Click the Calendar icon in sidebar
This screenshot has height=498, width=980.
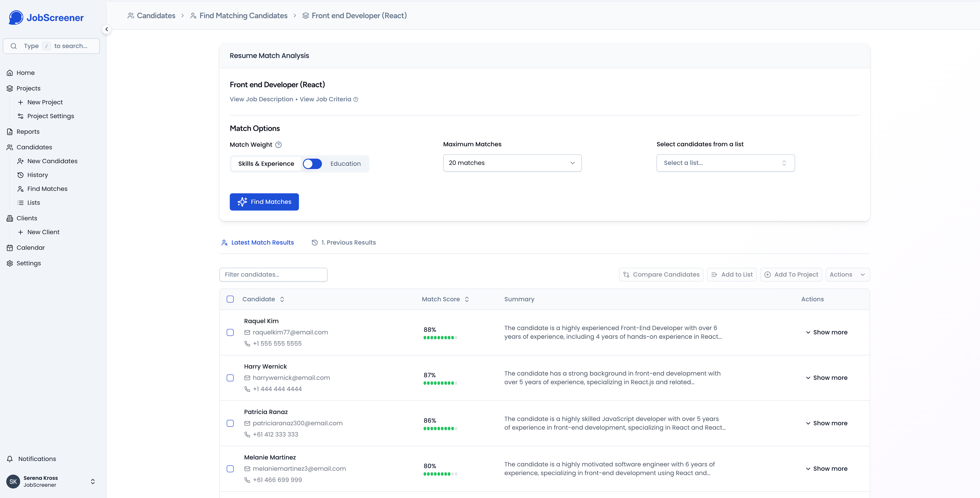click(x=10, y=248)
